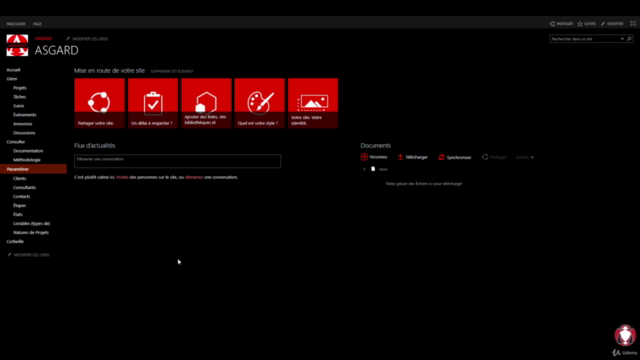This screenshot has height=360, width=640.
Task: Click the démarrez link in newsfeed
Action: tap(194, 177)
